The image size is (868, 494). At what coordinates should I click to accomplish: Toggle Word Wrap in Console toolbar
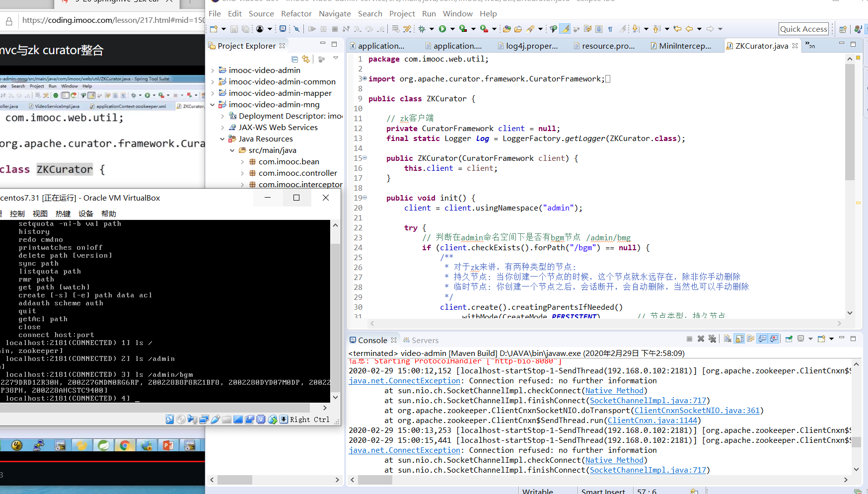(x=751, y=339)
